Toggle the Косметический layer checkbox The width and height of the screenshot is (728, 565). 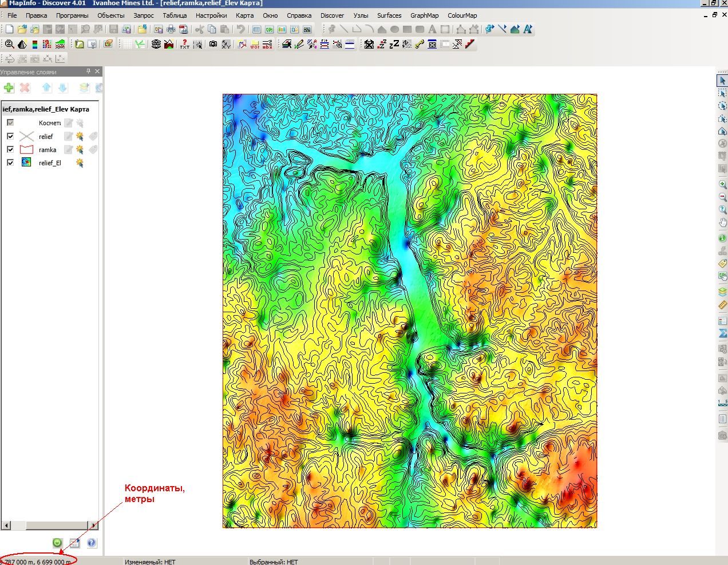(10, 122)
